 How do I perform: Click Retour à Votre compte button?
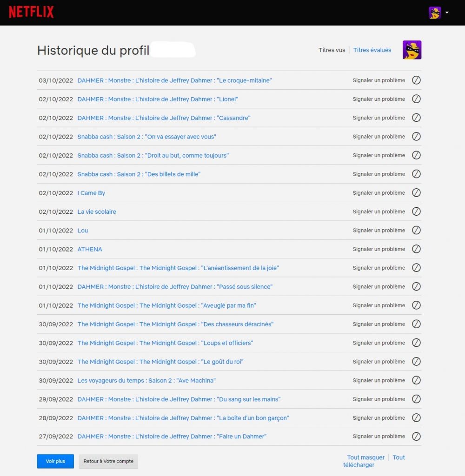point(108,461)
